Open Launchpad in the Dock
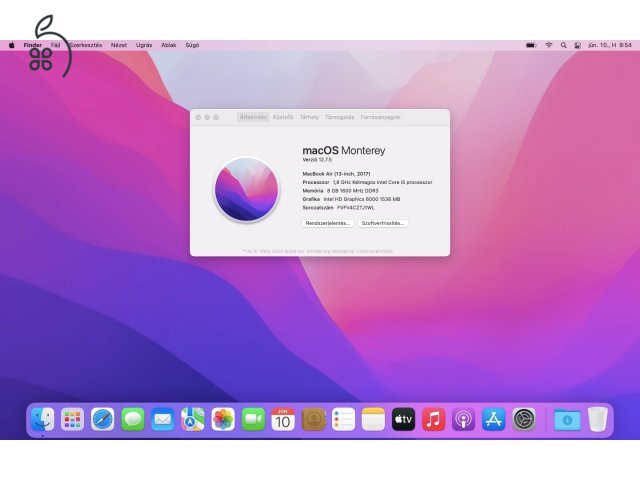Screen dimensions: 640x480 point(72,419)
